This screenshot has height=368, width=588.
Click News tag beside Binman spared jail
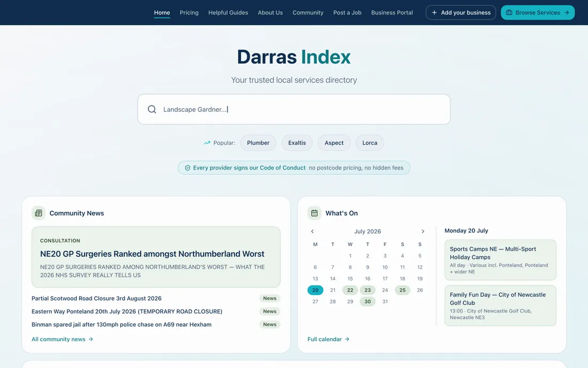click(x=269, y=325)
